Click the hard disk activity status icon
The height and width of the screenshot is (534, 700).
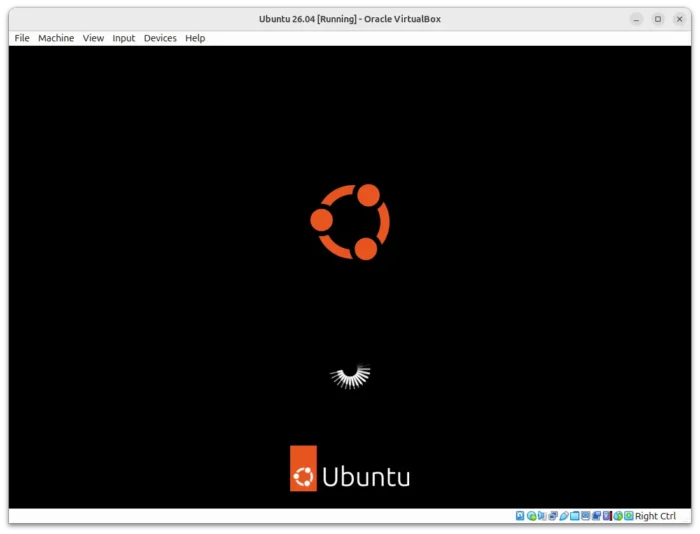coord(520,516)
